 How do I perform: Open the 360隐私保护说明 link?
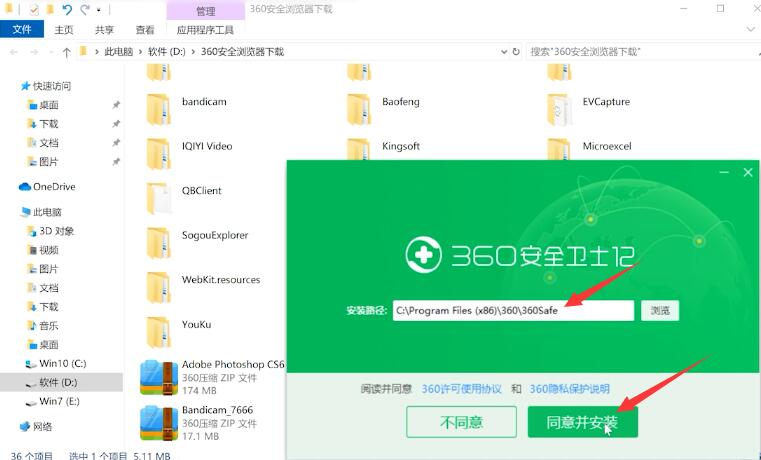569,389
